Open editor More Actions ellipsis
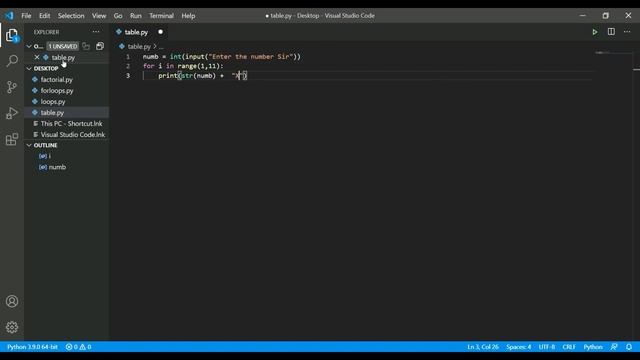The width and height of the screenshot is (640, 360). coord(627,32)
